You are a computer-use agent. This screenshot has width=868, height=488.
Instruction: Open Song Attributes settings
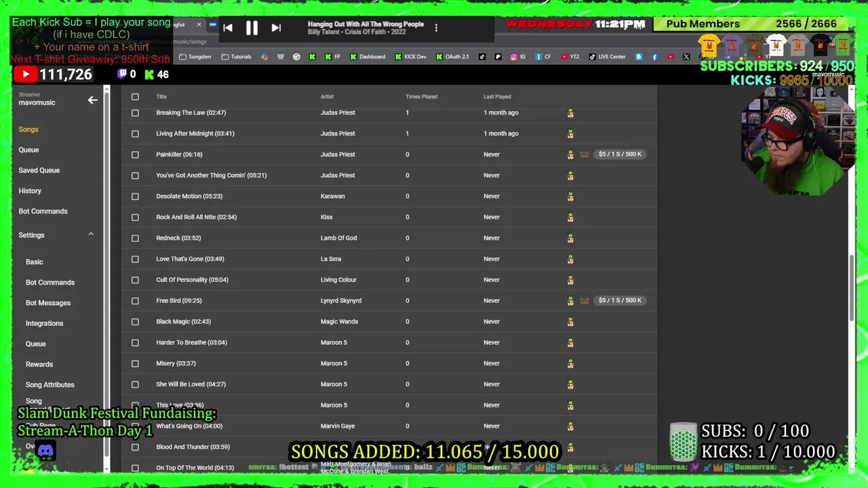pos(50,384)
